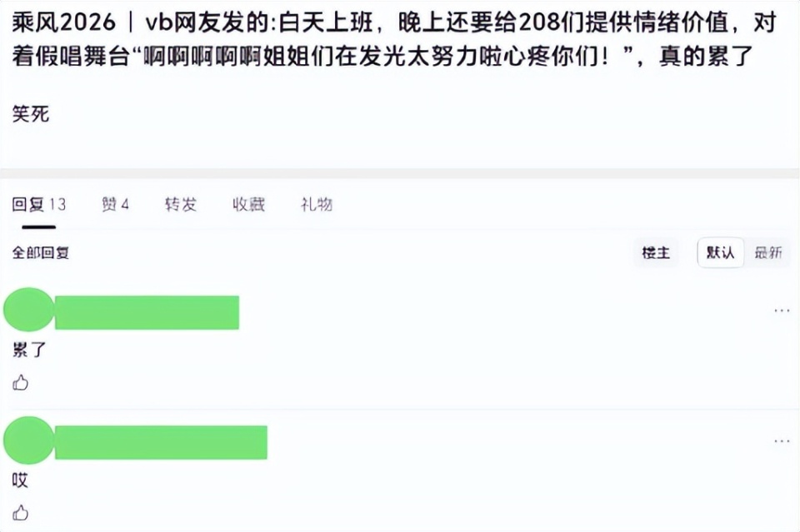This screenshot has width=800, height=532.
Task: Click the first commenter's avatar
Action: pyautogui.click(x=27, y=309)
